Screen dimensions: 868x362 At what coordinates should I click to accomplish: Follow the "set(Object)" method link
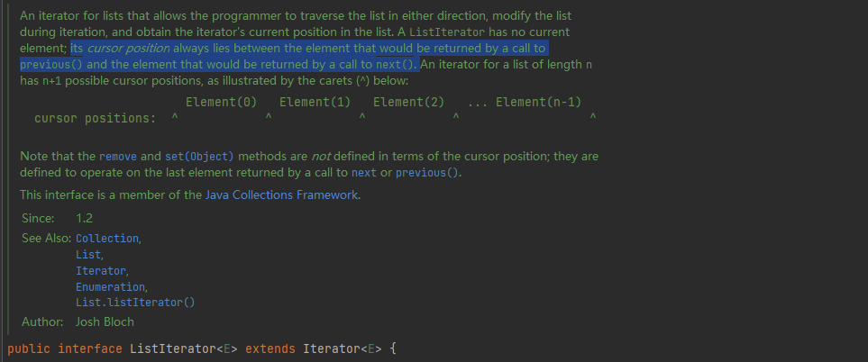[199, 156]
